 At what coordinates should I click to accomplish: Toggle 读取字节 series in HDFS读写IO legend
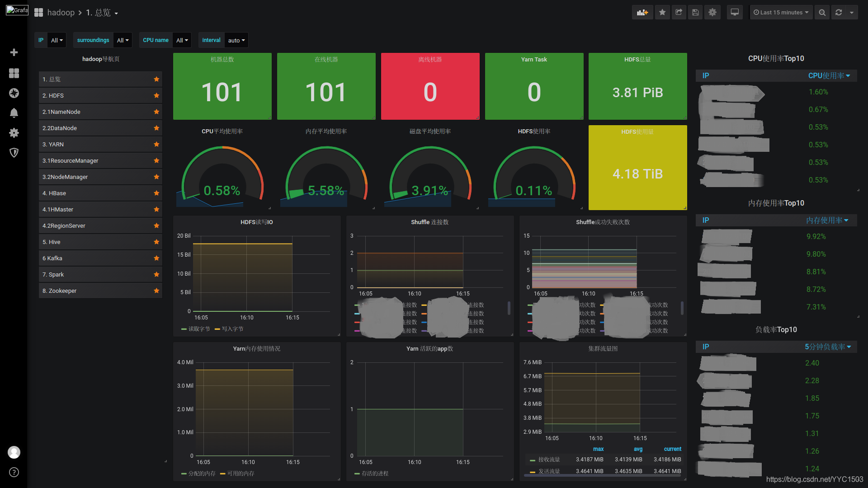click(x=199, y=329)
